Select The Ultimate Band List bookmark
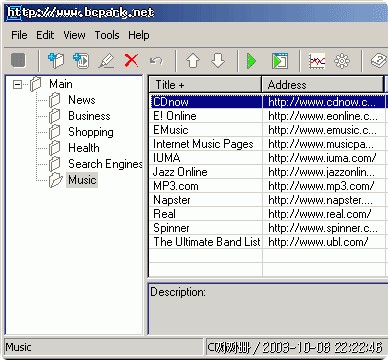388x360 pixels. pyautogui.click(x=207, y=242)
